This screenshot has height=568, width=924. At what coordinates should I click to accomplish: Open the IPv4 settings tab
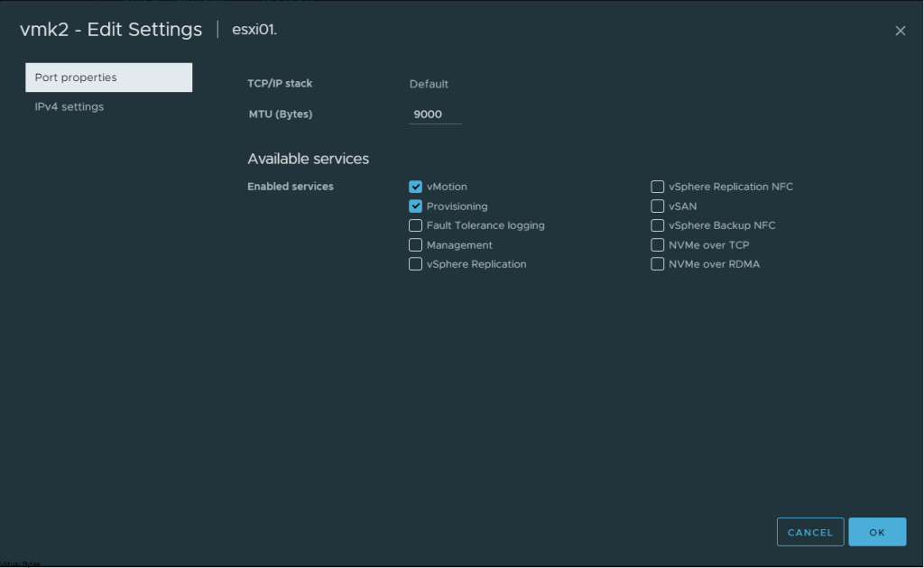pyautogui.click(x=69, y=106)
